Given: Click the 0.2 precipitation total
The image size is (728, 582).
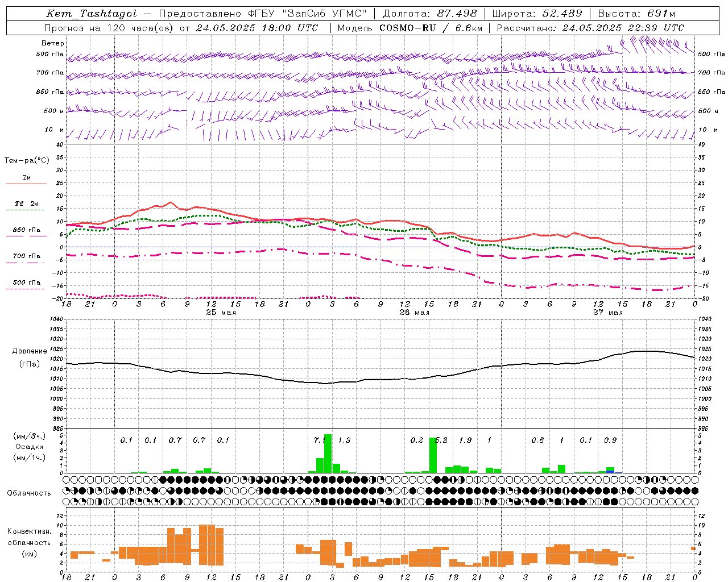Looking at the screenshot, I should click(417, 440).
